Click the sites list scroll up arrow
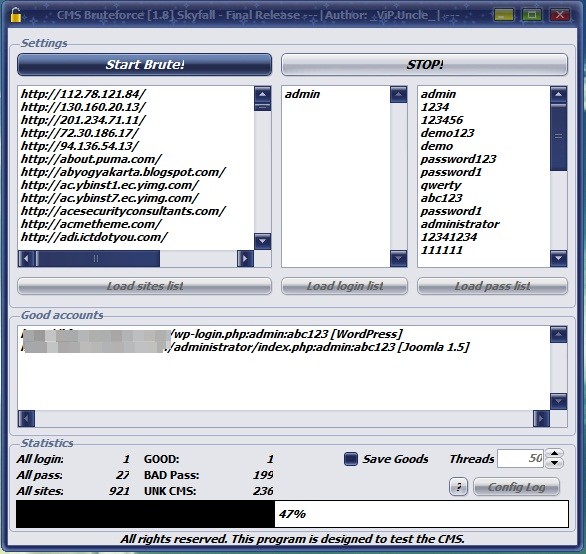This screenshot has height=554, width=586. 262,94
